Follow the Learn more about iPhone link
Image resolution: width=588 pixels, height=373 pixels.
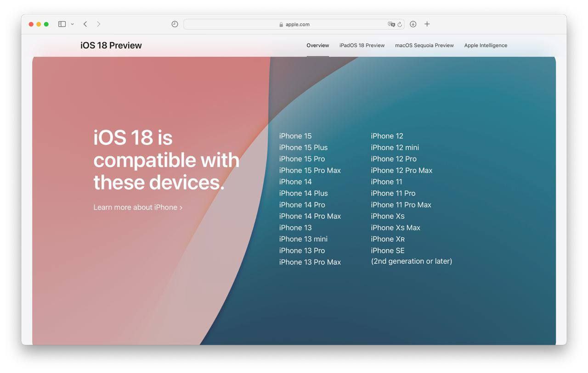(138, 207)
